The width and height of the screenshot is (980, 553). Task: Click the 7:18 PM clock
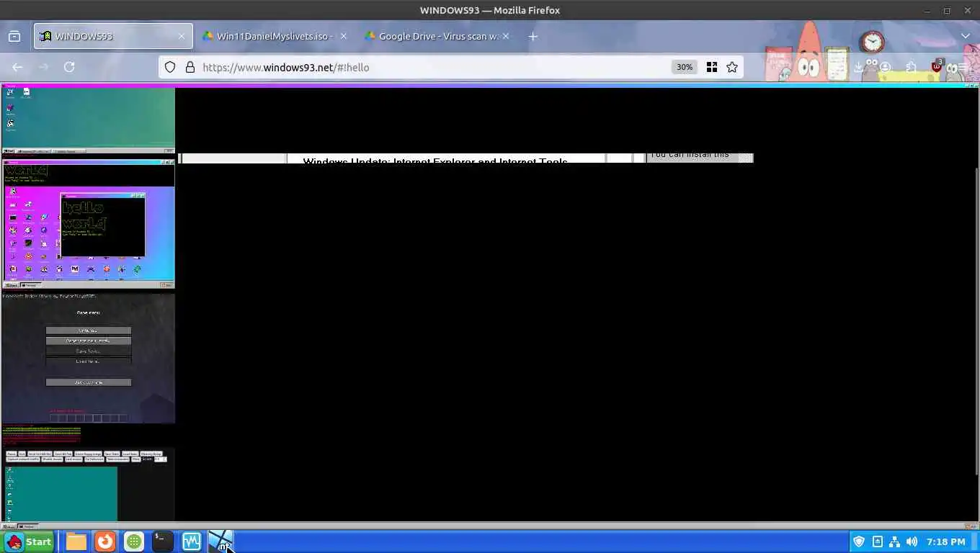tap(946, 541)
